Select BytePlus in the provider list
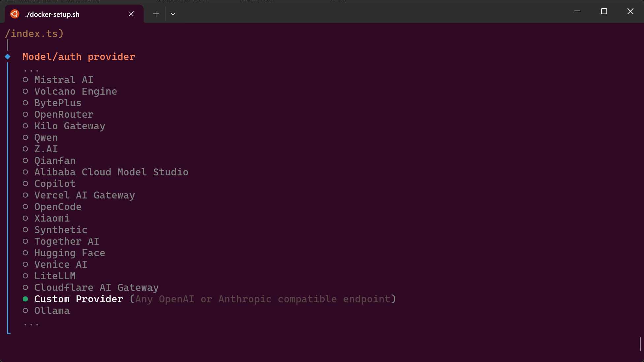Image resolution: width=644 pixels, height=362 pixels. point(52,103)
